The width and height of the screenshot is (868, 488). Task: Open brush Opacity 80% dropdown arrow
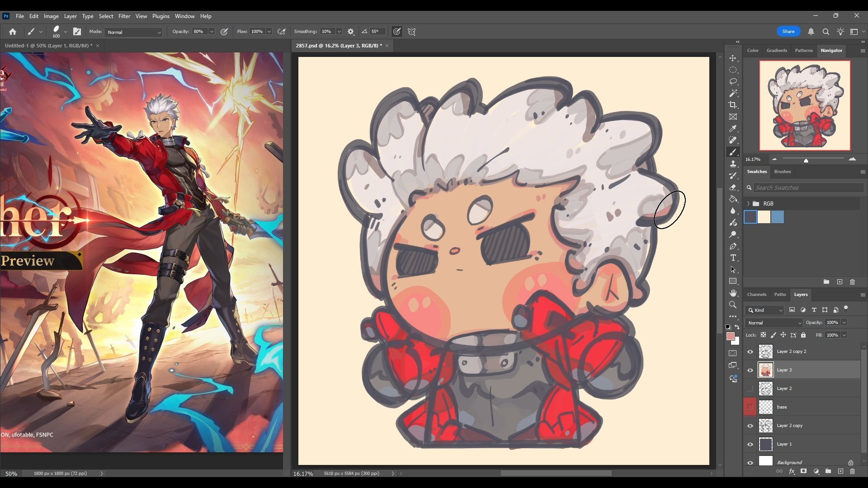pyautogui.click(x=211, y=32)
